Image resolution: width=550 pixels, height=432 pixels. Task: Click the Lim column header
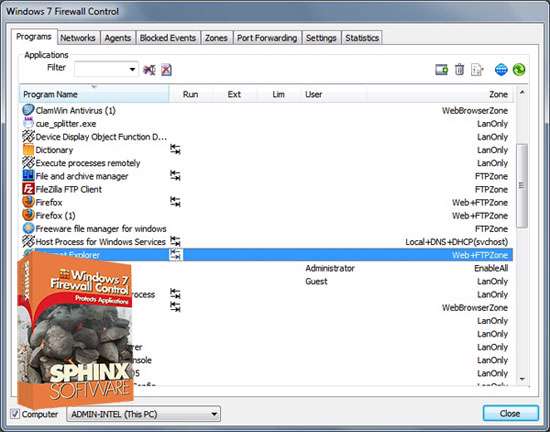pos(279,94)
